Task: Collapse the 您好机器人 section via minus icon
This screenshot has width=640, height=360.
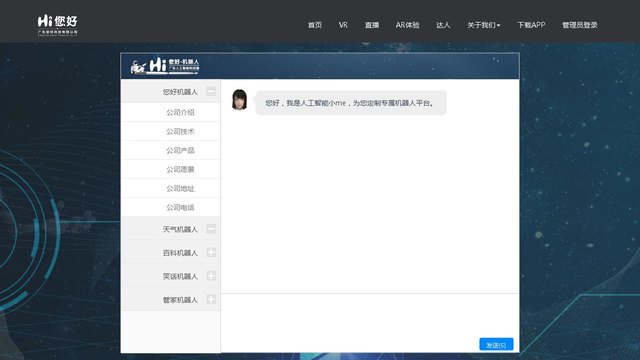Action: [x=211, y=91]
